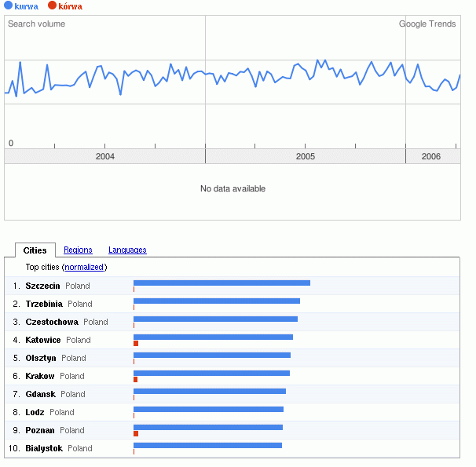Open the Languages tab
This screenshot has width=476, height=467.
pyautogui.click(x=127, y=250)
